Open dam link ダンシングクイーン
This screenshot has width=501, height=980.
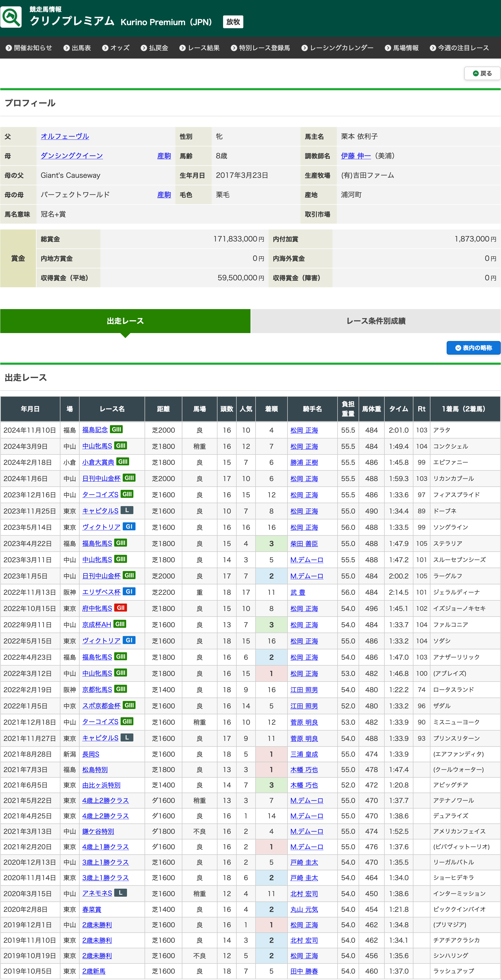72,155
